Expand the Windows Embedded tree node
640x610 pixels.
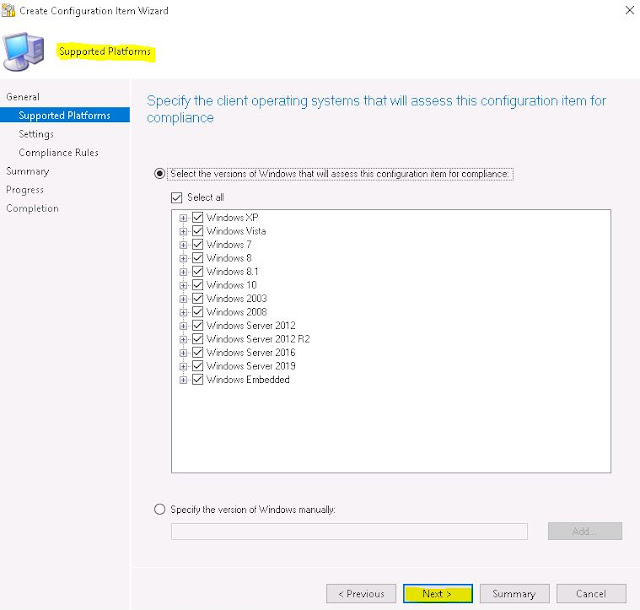pyautogui.click(x=183, y=380)
